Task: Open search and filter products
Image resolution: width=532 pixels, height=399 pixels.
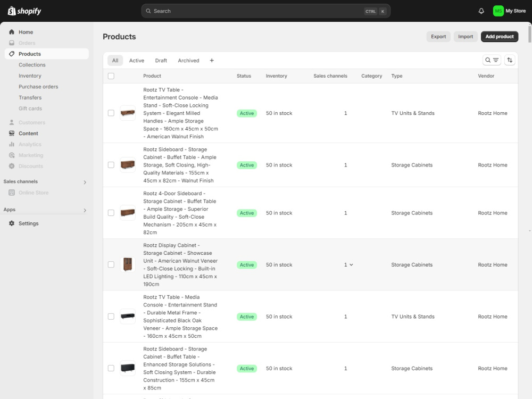Action: tap(492, 60)
